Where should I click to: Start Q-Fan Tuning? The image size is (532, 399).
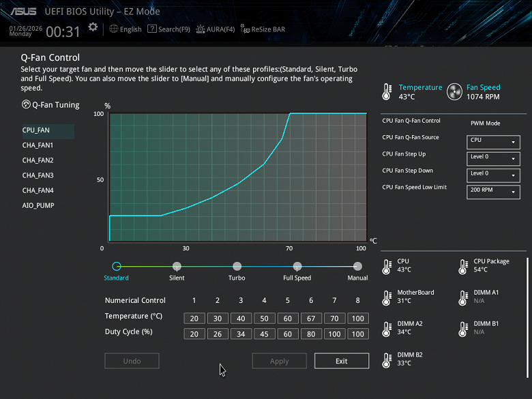pyautogui.click(x=51, y=105)
